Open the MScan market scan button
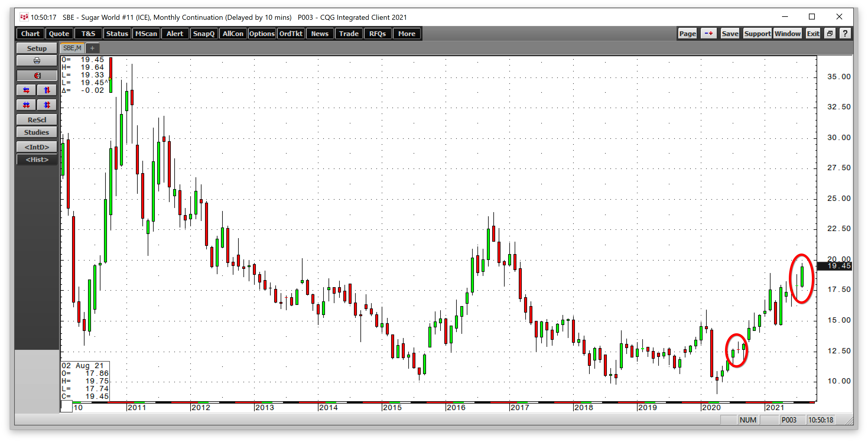The height and width of the screenshot is (442, 868). (146, 34)
